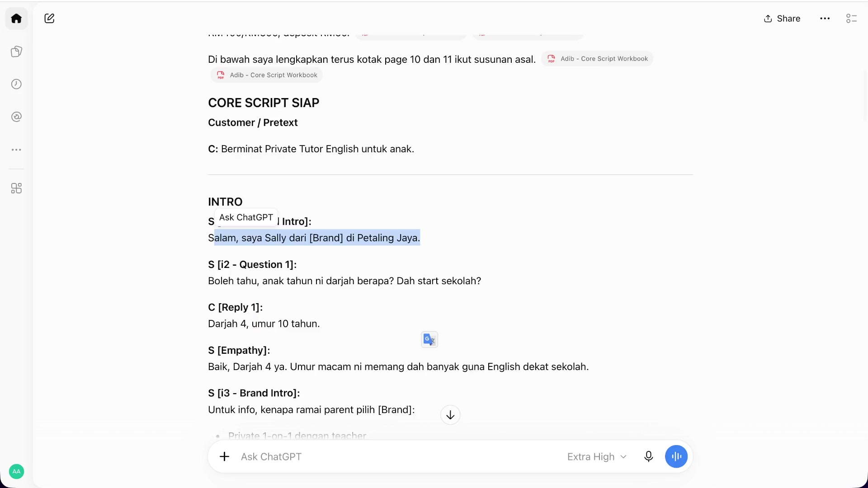Open the Home icon in sidebar
The image size is (868, 488).
coord(16,19)
